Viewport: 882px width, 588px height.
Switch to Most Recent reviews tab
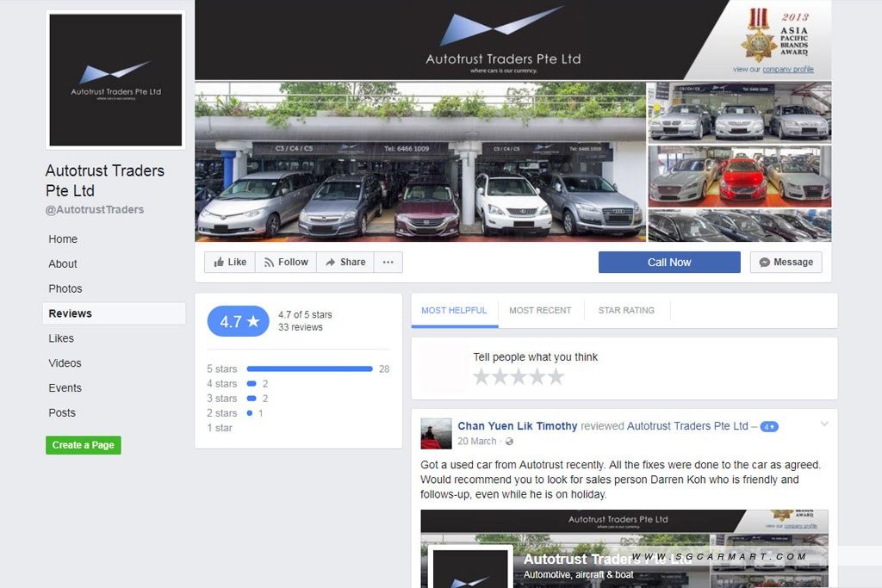(540, 310)
